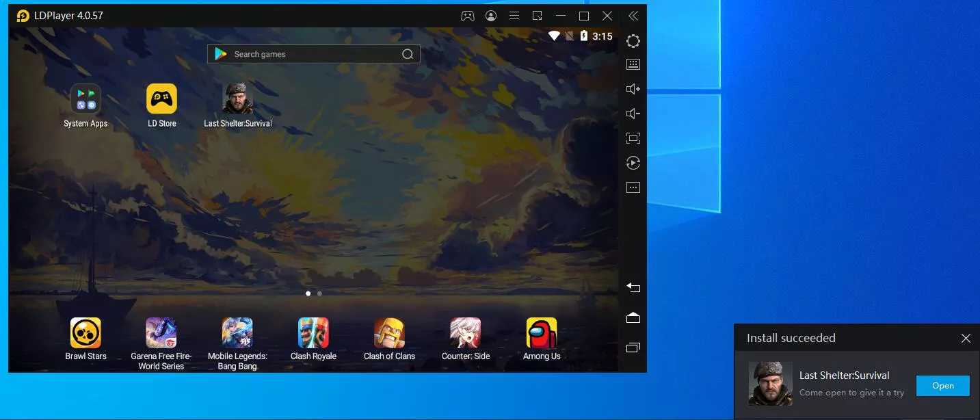Click the LDPlayer logo in title bar
This screenshot has width=980, height=420.
pos(23,16)
